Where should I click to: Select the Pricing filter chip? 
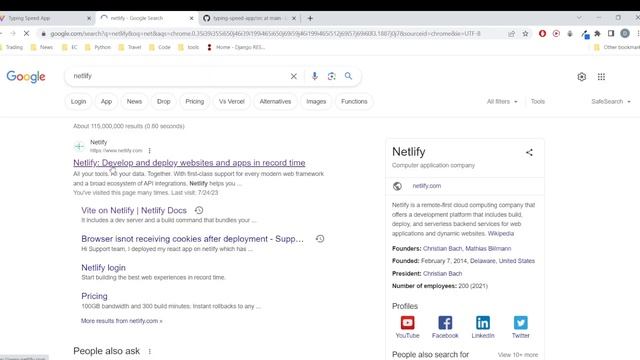coord(195,102)
